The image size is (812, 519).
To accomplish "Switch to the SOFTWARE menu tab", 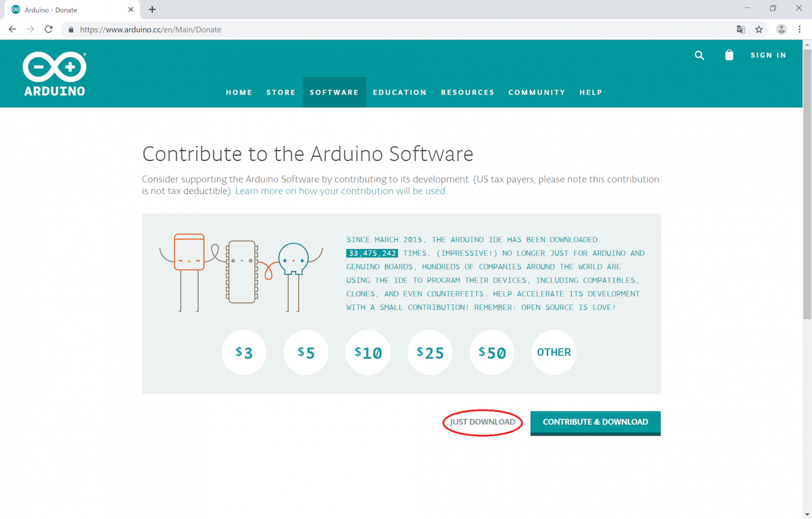I will coord(334,92).
